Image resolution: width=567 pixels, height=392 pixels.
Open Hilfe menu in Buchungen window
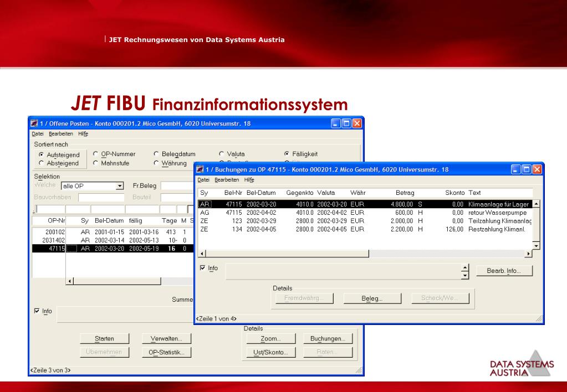point(249,179)
